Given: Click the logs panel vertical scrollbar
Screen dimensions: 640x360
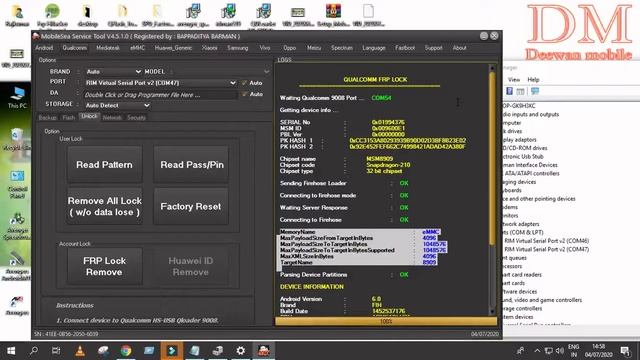Looking at the screenshot, I should point(492,189).
